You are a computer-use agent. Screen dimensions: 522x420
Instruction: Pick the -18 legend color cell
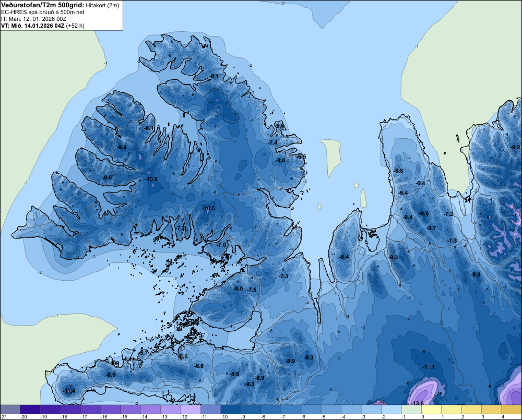click(x=70, y=410)
